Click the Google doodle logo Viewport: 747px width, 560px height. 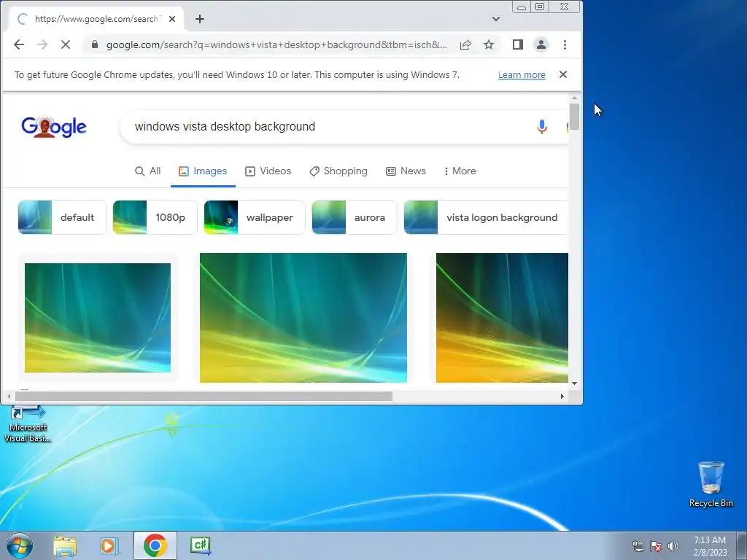click(x=54, y=127)
